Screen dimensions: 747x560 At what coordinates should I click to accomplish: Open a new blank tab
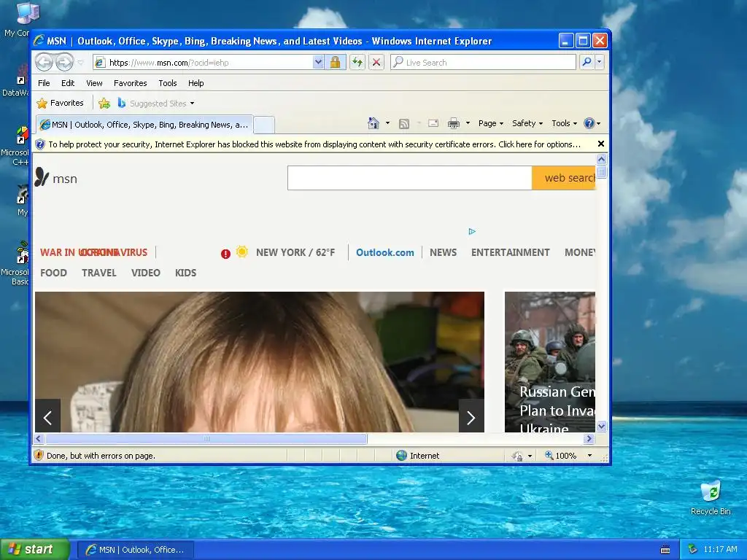[264, 125]
